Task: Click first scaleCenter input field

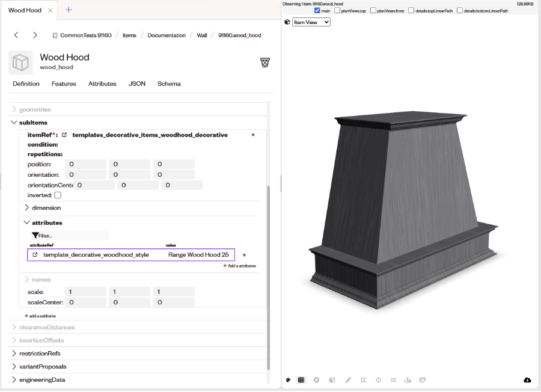Action: 85,302
